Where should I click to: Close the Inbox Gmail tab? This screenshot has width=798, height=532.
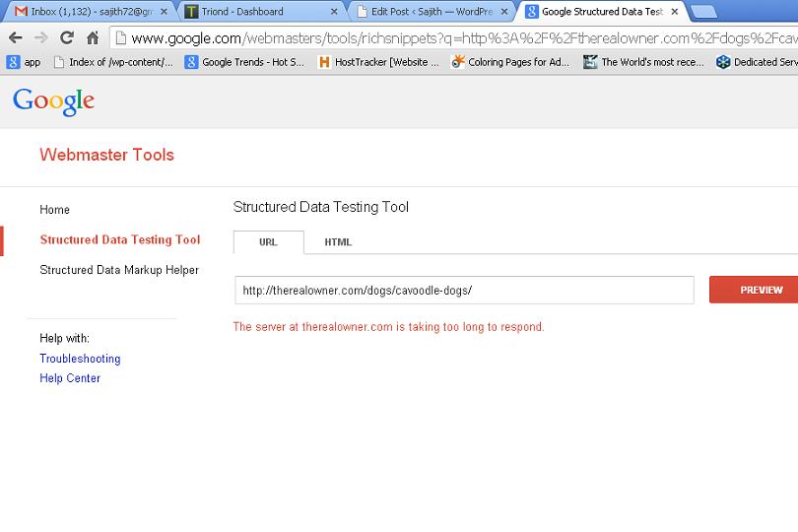pyautogui.click(x=164, y=11)
